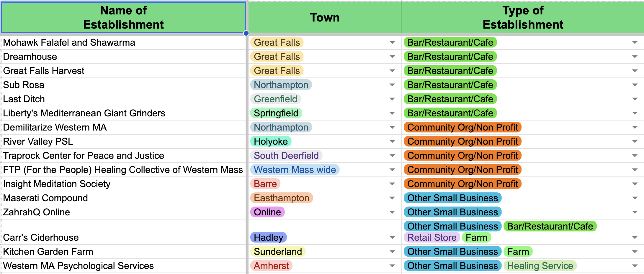Screen dimensions: 644x274
Task: Select the ZahrahQ Online cell
Action: pos(123,212)
